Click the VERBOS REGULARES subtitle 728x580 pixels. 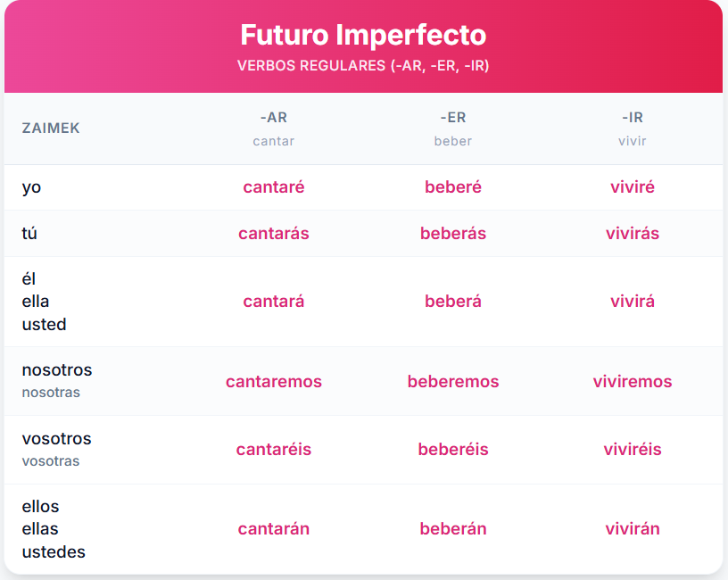click(x=363, y=65)
